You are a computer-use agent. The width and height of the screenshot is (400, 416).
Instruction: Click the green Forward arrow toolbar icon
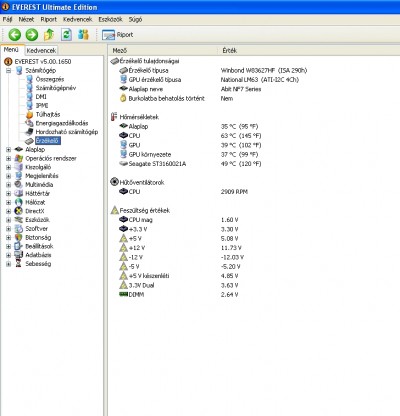pos(32,34)
